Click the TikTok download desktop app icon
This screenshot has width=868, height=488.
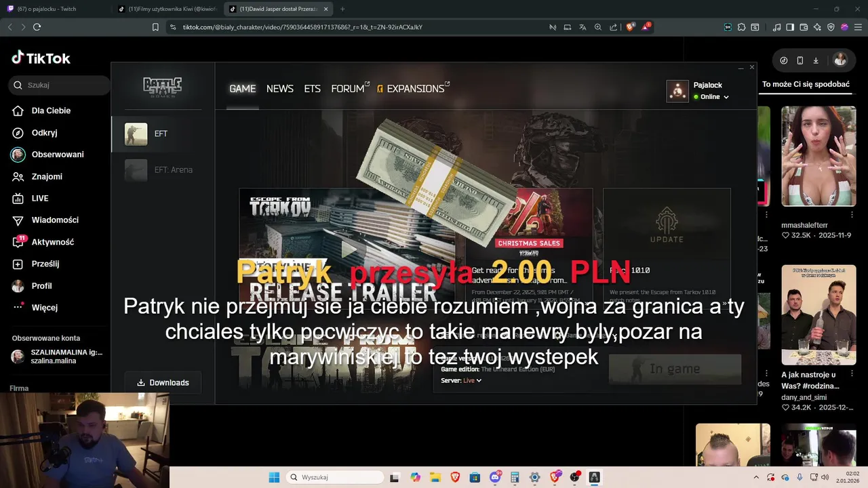tap(816, 60)
